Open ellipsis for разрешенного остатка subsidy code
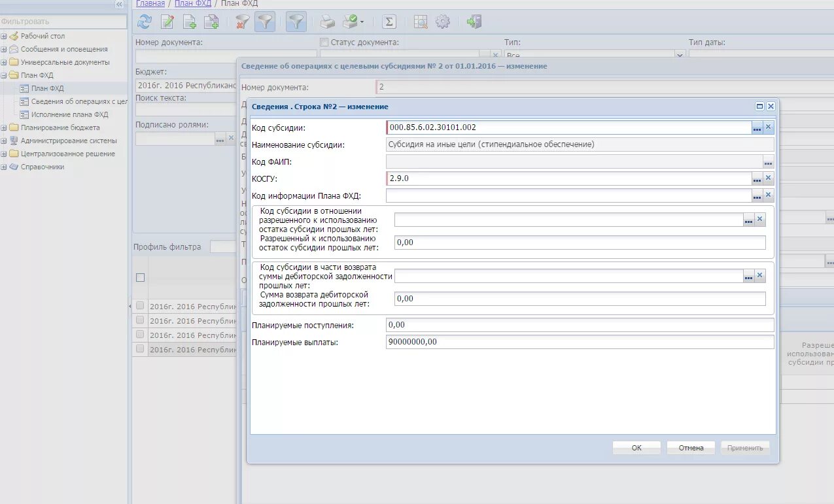Image resolution: width=834 pixels, height=504 pixels. [748, 221]
